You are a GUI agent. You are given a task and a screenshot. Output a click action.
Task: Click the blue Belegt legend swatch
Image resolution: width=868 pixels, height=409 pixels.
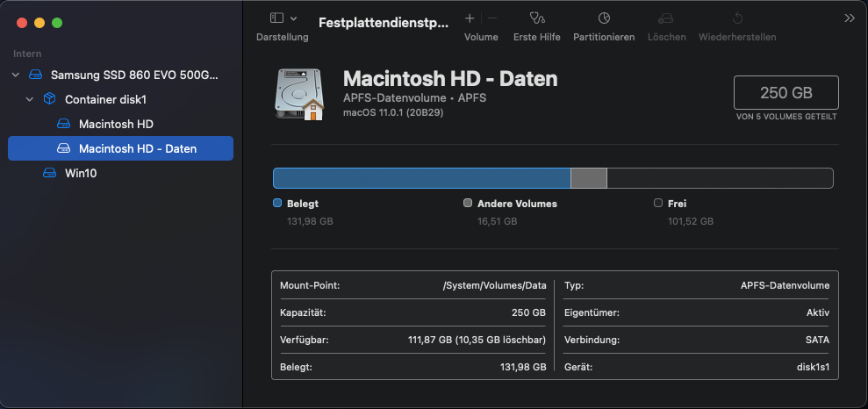[x=277, y=203]
